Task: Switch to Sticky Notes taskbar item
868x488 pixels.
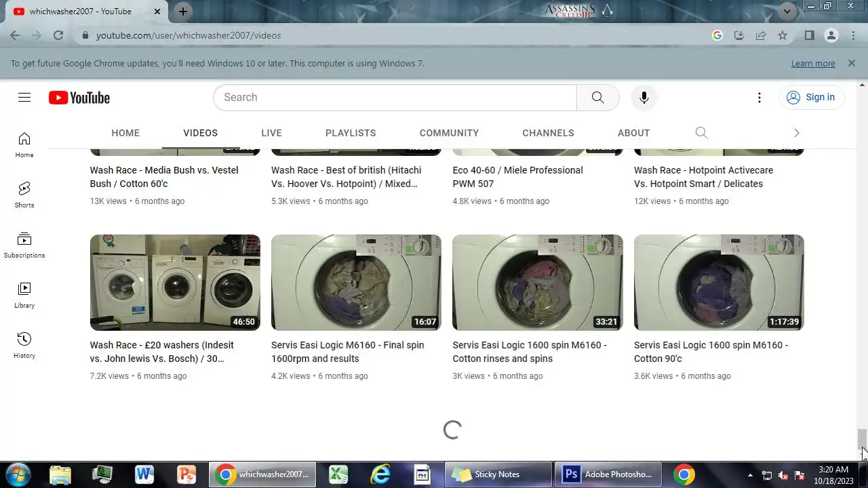Action: [498, 474]
